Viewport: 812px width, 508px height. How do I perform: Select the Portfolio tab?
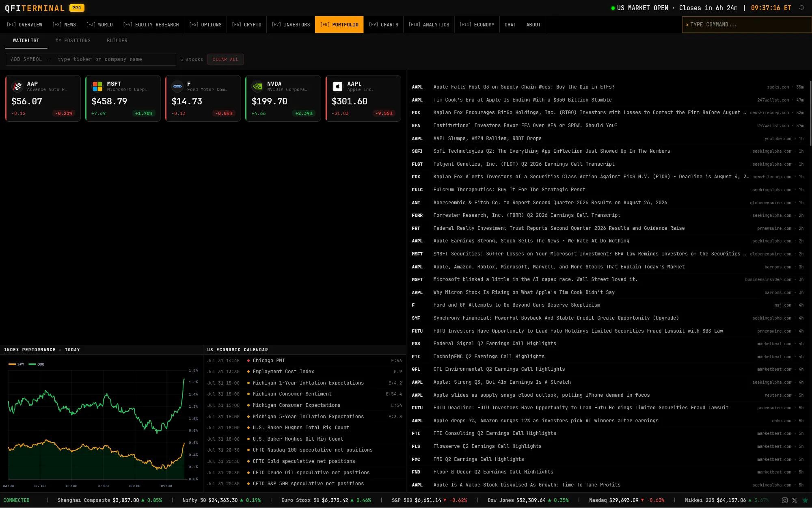click(x=339, y=25)
